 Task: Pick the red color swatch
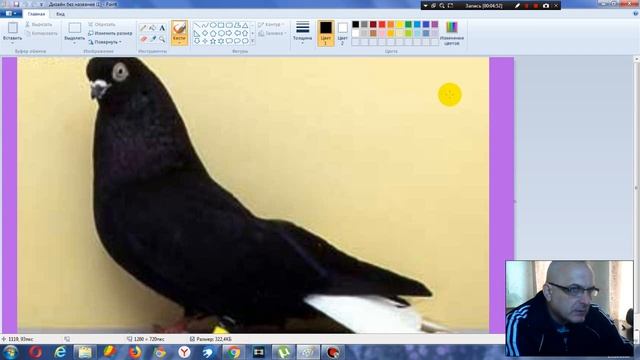pos(382,24)
